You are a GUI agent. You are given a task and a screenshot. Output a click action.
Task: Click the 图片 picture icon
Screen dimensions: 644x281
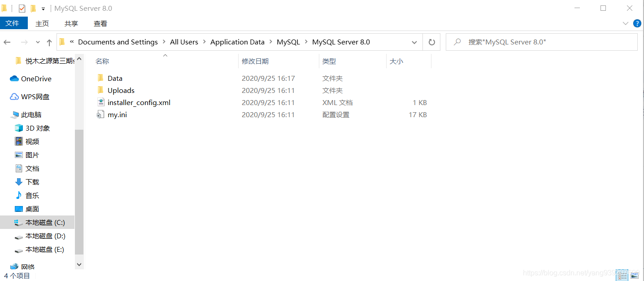coord(19,155)
